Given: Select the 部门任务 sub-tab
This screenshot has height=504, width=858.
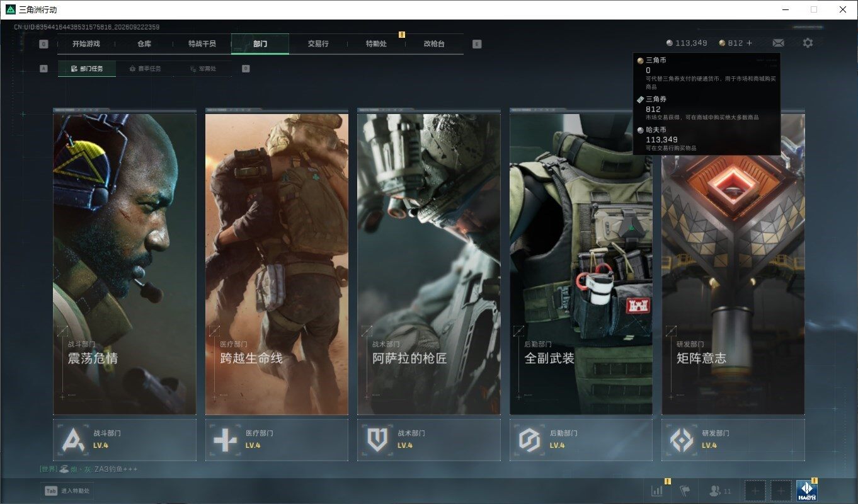Looking at the screenshot, I should click(x=87, y=69).
